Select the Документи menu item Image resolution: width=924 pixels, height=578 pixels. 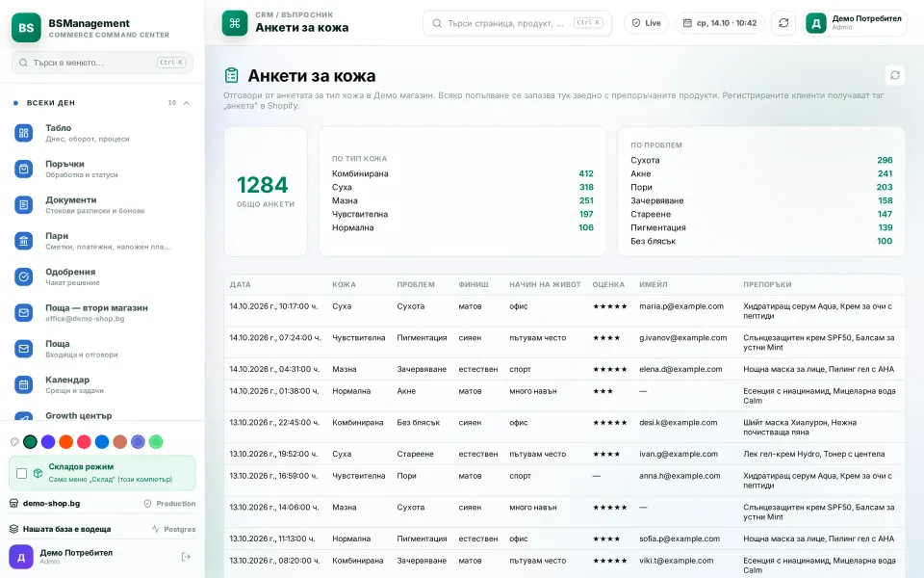coord(102,205)
